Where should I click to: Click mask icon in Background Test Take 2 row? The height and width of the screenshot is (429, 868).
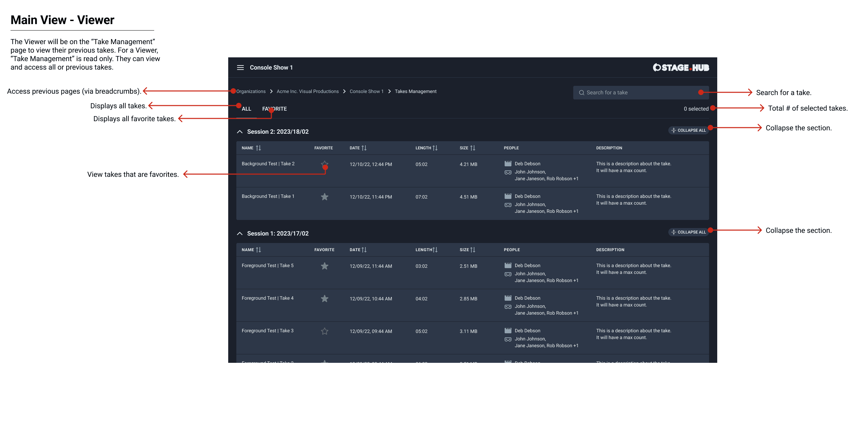[508, 172]
